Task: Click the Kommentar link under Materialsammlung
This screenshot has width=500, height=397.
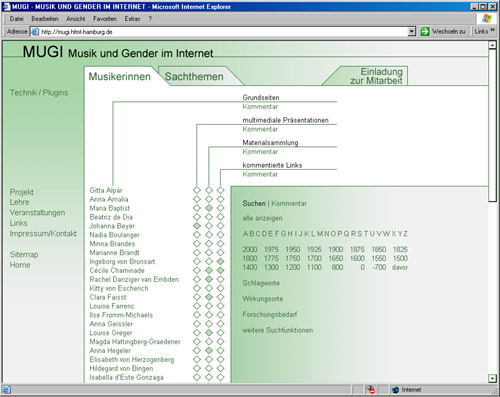Action: [260, 152]
